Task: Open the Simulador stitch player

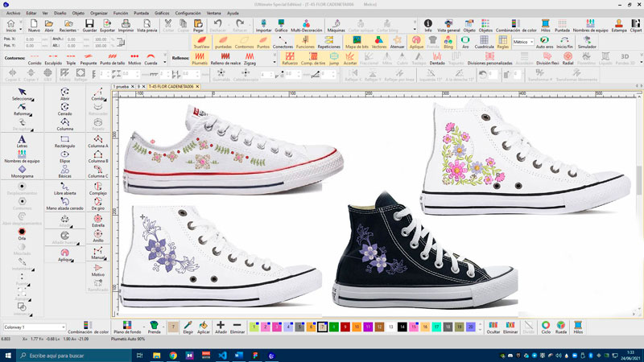Action: [587, 43]
